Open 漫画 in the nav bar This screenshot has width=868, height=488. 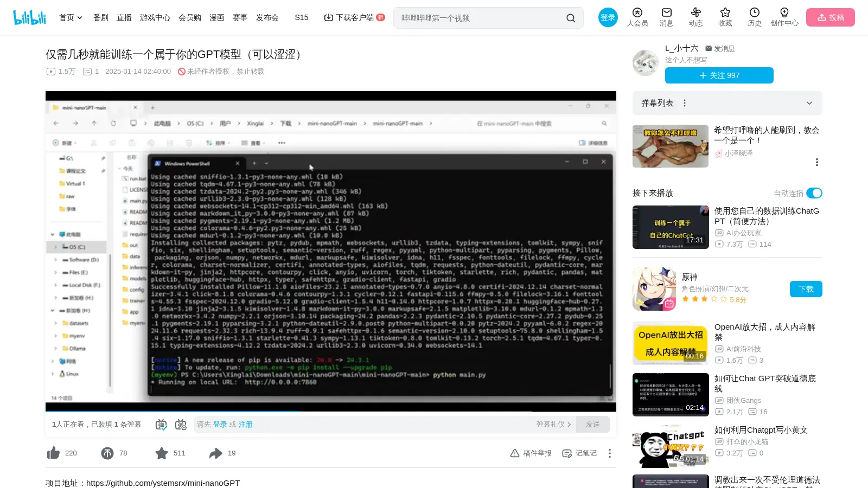217,18
